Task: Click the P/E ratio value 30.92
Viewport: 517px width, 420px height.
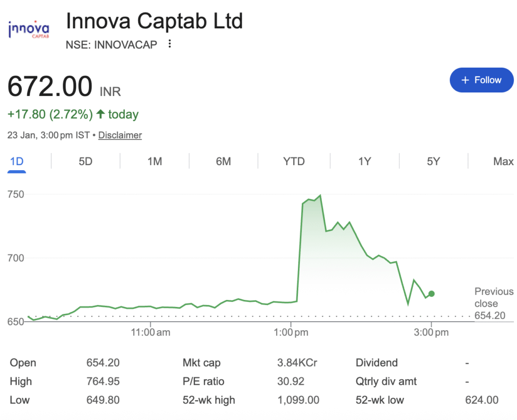Action: (x=291, y=382)
